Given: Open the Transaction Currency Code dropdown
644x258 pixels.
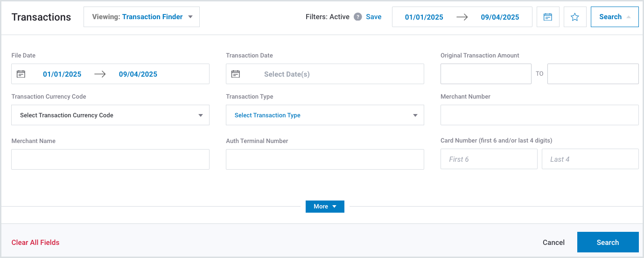Looking at the screenshot, I should click(x=110, y=115).
